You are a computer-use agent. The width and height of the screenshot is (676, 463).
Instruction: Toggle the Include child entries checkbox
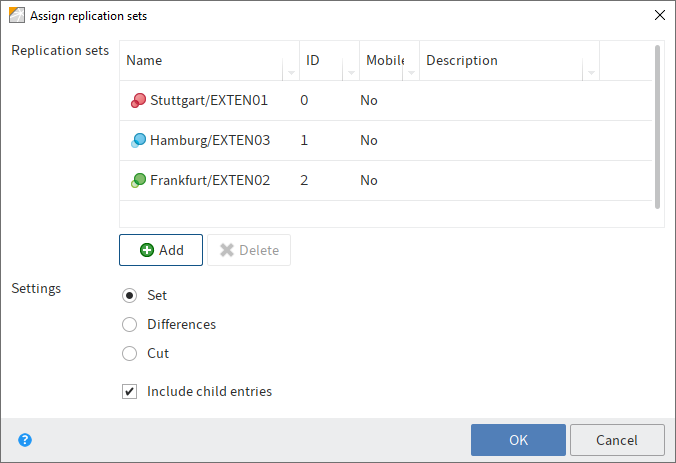pos(129,391)
